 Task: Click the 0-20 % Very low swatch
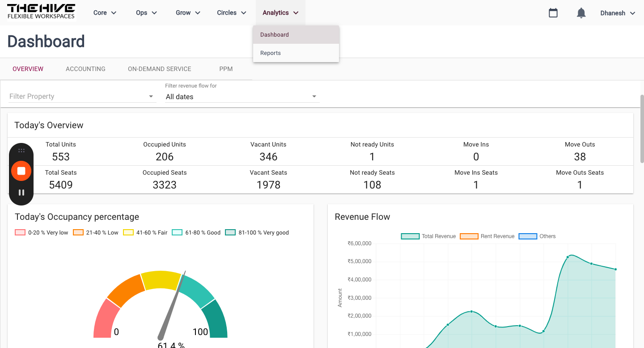pos(20,232)
